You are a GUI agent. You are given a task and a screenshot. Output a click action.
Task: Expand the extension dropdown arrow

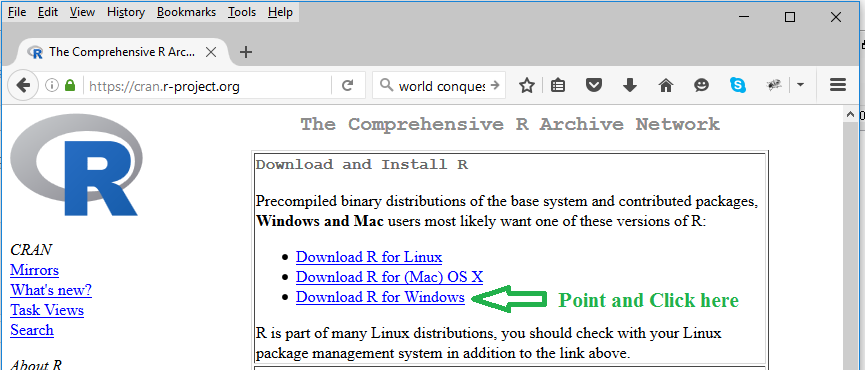[x=800, y=85]
